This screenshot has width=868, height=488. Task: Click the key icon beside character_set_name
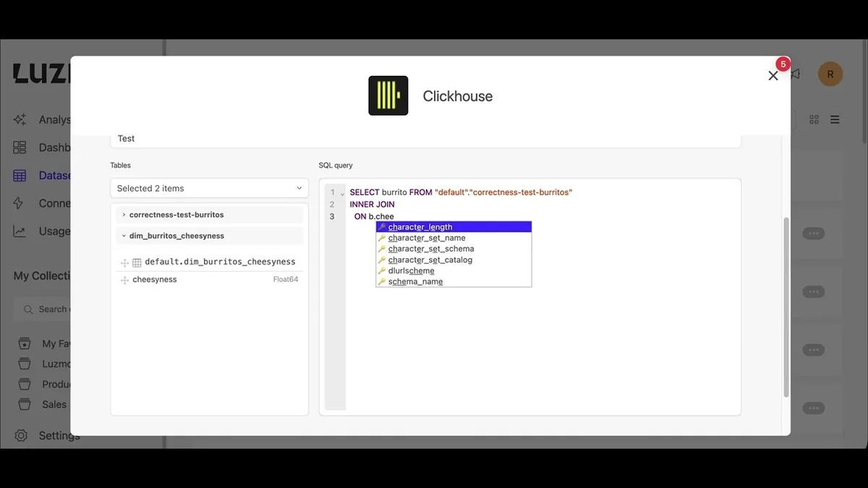click(382, 238)
